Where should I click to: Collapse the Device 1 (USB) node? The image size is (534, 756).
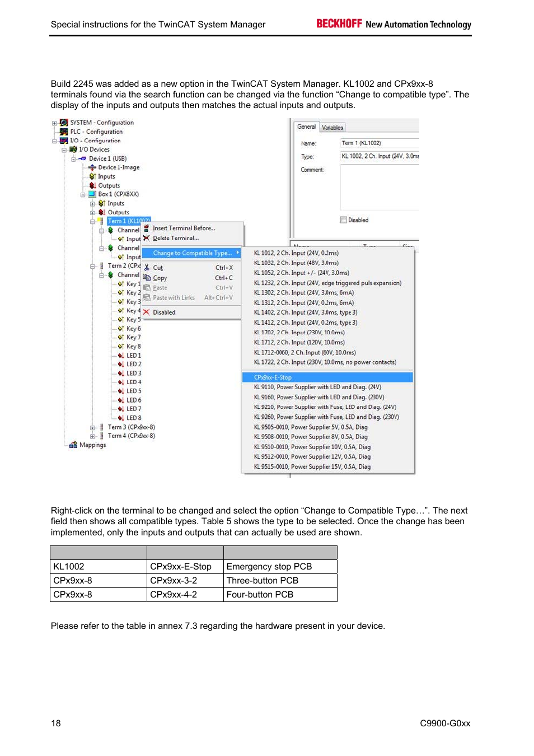[73, 158]
